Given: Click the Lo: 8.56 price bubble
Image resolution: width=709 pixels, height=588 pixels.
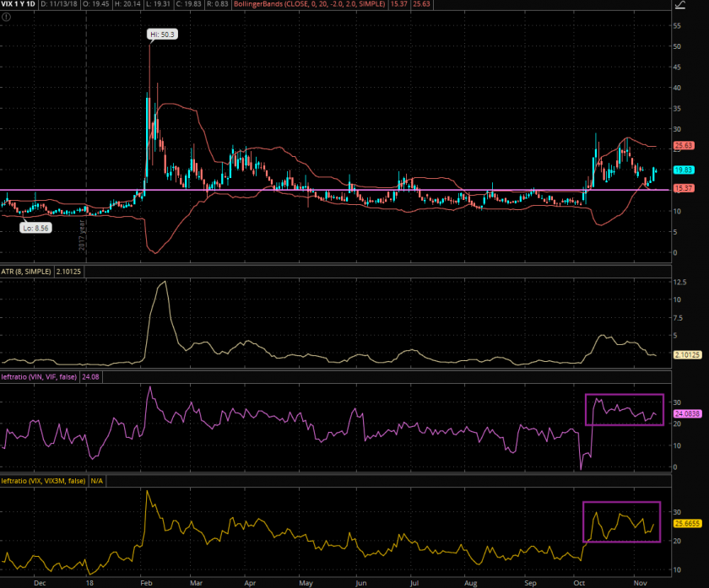Looking at the screenshot, I should 37,227.
